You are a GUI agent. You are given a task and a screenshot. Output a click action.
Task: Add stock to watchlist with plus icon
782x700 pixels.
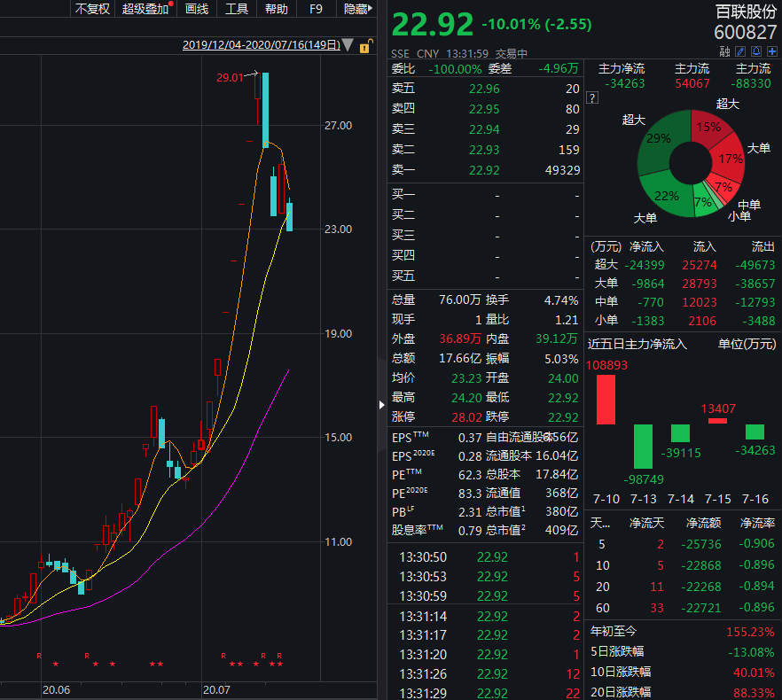[772, 52]
